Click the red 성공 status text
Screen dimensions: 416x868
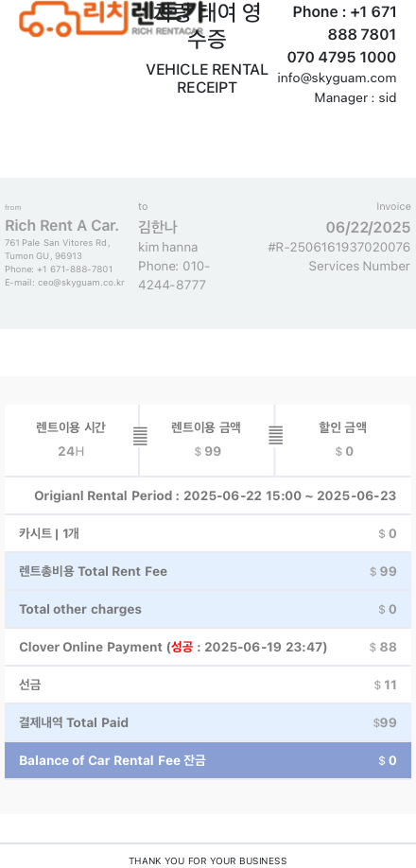click(182, 647)
